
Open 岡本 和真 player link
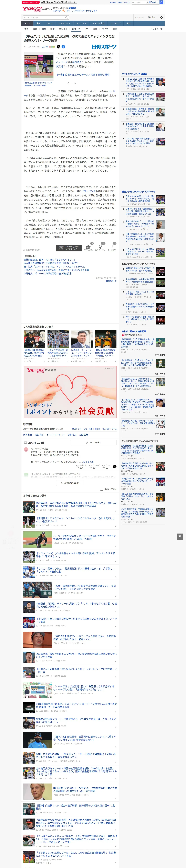tap(28, 435)
